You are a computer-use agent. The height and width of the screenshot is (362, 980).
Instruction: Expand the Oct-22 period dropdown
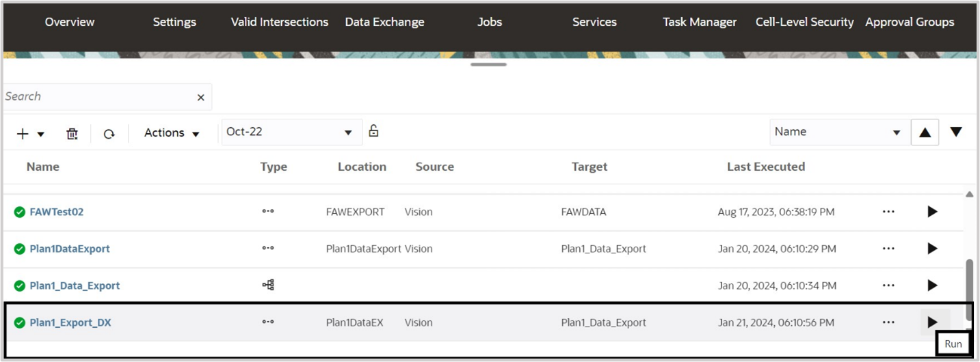click(x=348, y=133)
